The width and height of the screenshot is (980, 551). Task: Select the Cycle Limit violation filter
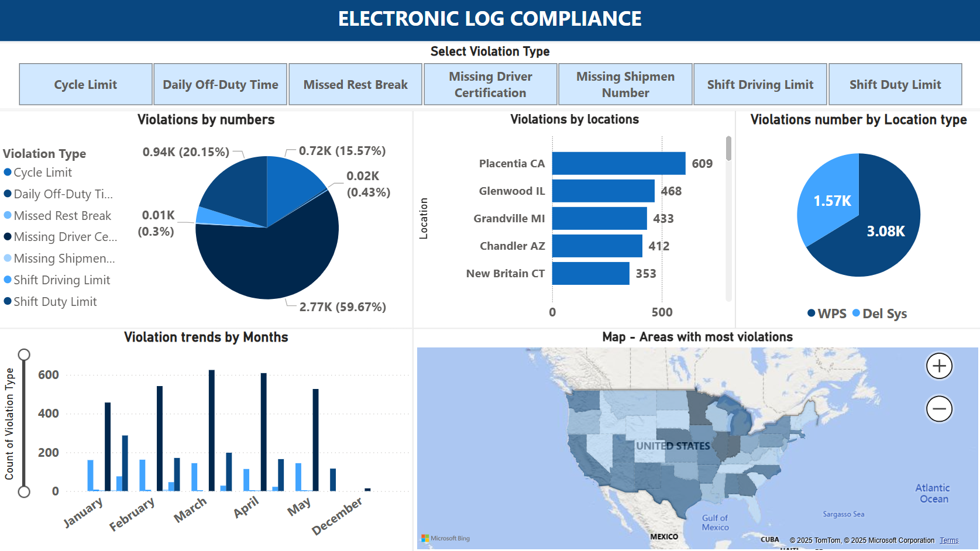click(x=85, y=85)
